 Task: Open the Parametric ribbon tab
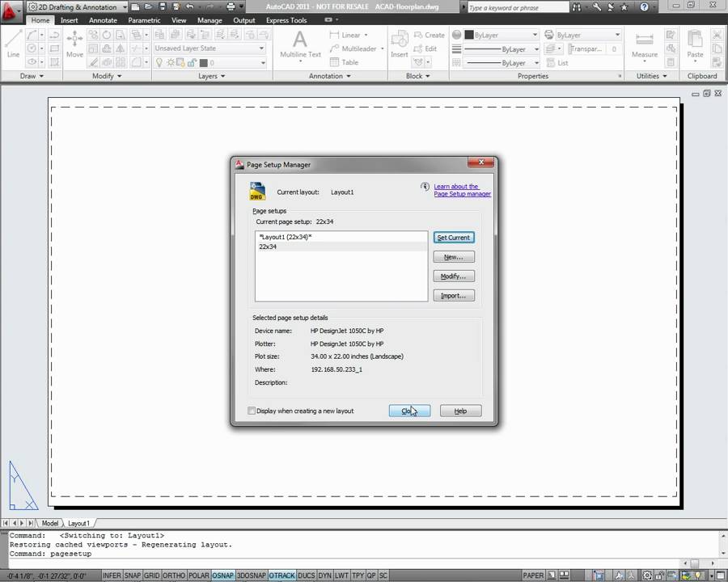pos(144,20)
